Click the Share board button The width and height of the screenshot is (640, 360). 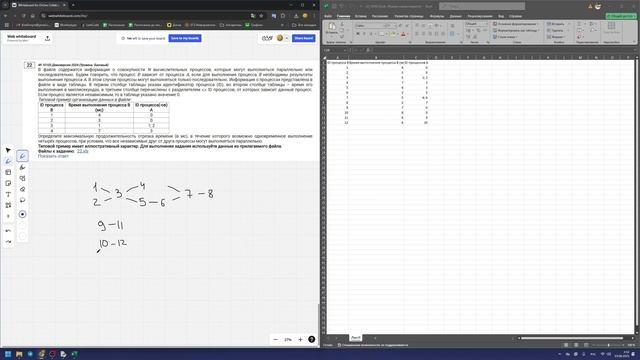(304, 38)
